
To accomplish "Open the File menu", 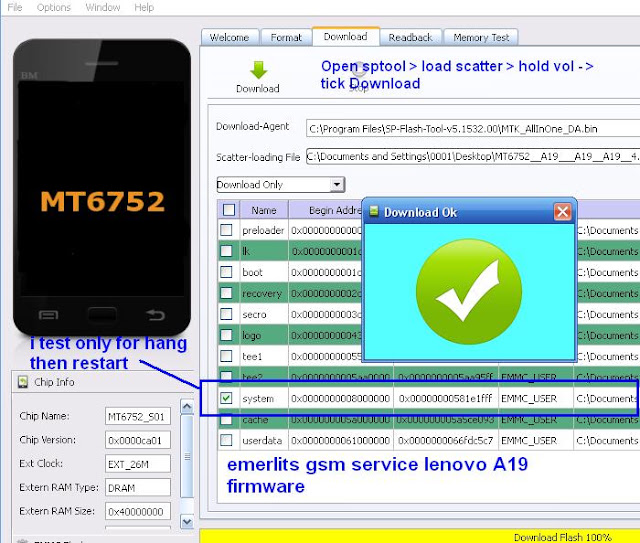I will click(x=15, y=7).
